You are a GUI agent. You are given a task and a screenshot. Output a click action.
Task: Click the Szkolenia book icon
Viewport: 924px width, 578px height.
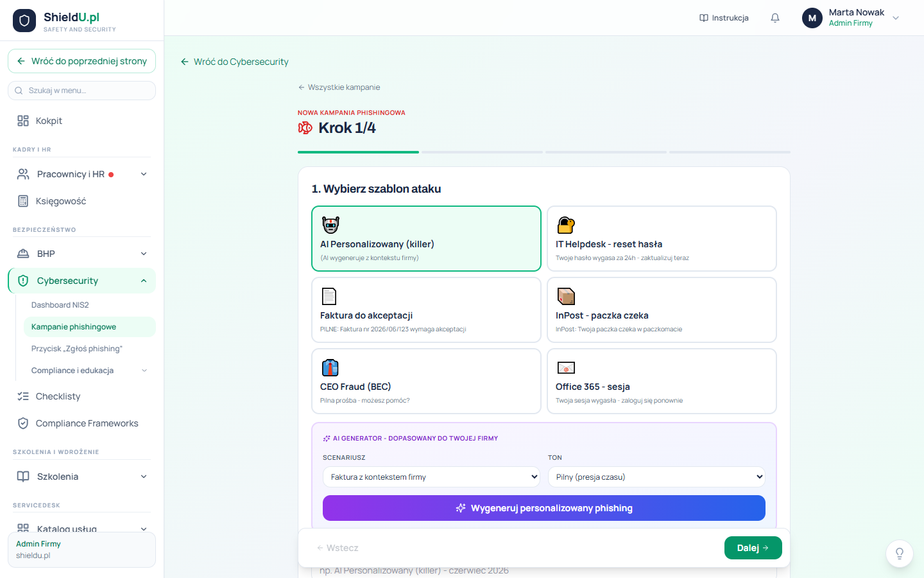(x=23, y=477)
